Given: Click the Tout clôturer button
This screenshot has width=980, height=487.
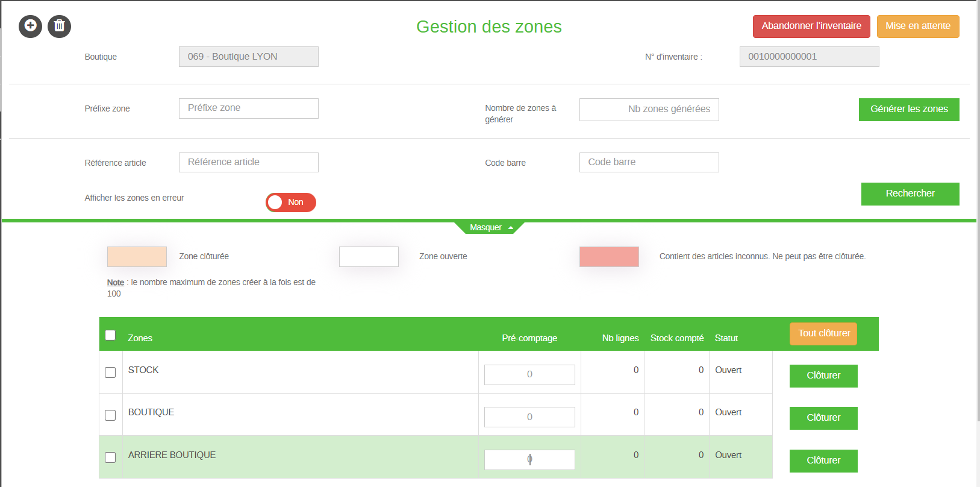Looking at the screenshot, I should pos(823,333).
